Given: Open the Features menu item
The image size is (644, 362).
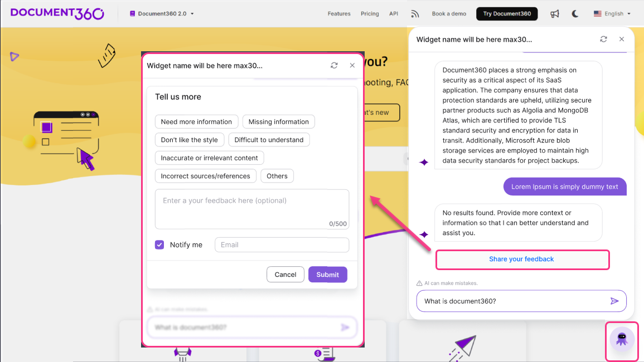Looking at the screenshot, I should 339,13.
